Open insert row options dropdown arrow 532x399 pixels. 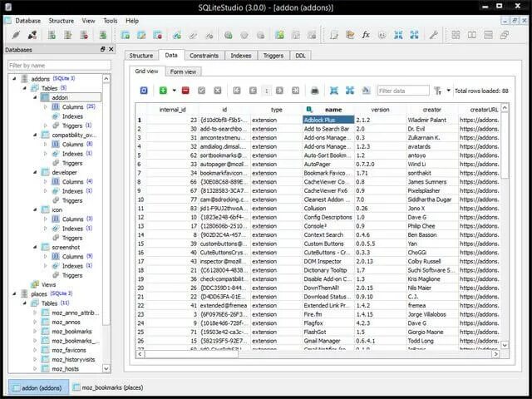point(174,91)
